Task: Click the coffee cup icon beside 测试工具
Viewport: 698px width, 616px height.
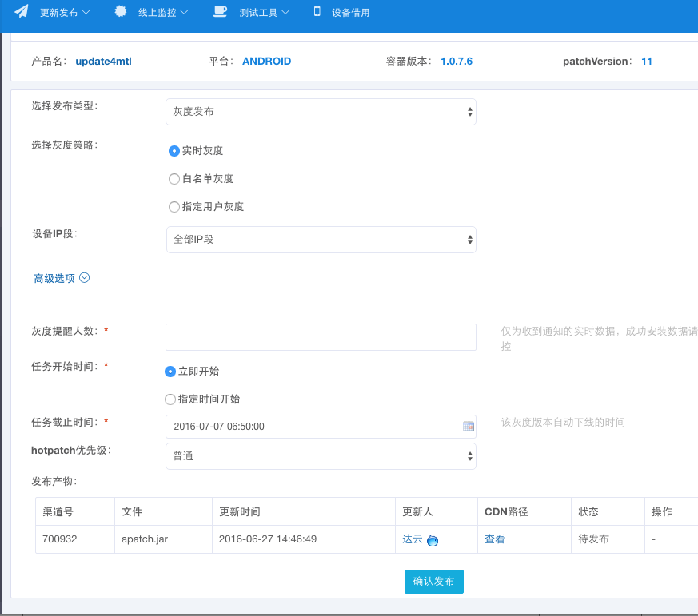Action: tap(220, 11)
